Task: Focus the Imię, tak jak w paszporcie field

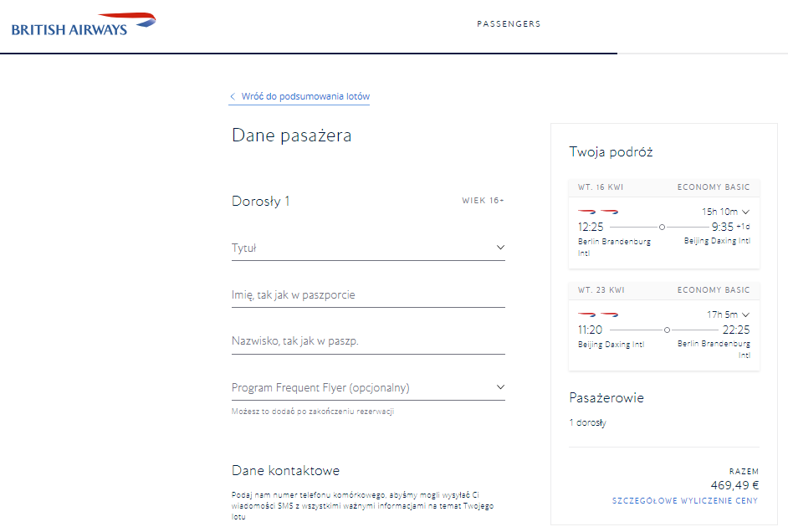Action: point(368,295)
